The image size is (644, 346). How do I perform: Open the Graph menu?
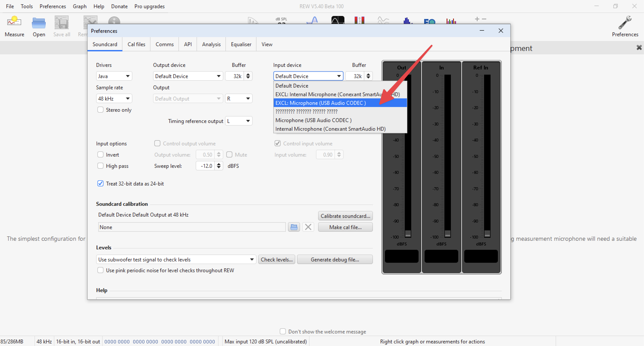click(80, 6)
